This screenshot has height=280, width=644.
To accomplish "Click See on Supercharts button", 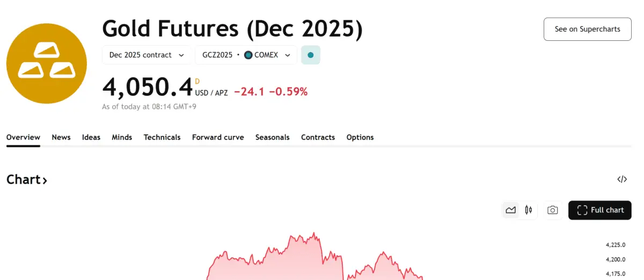I will point(587,29).
